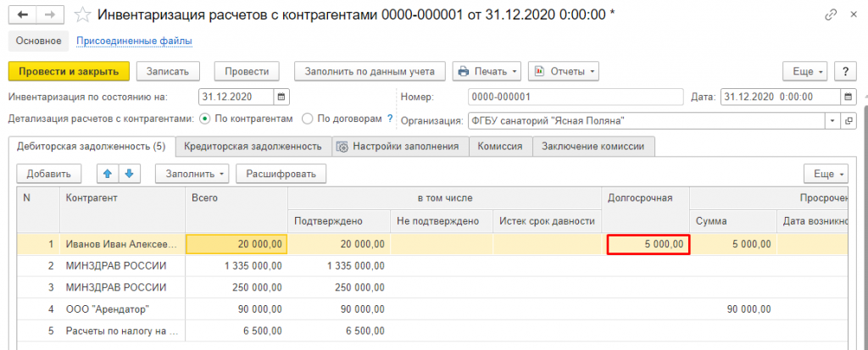Image resolution: width=868 pixels, height=350 pixels.
Task: Click the forward navigation arrow
Action: (48, 14)
